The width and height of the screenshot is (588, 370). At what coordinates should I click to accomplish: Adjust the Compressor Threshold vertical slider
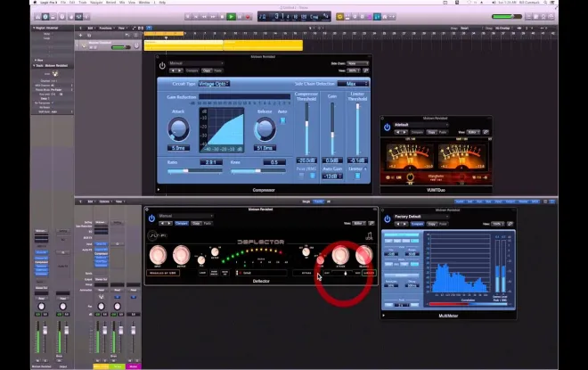[x=306, y=128]
